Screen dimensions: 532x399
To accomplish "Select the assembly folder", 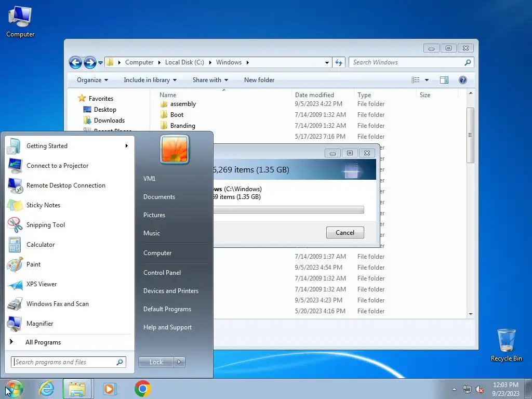I will click(x=183, y=104).
